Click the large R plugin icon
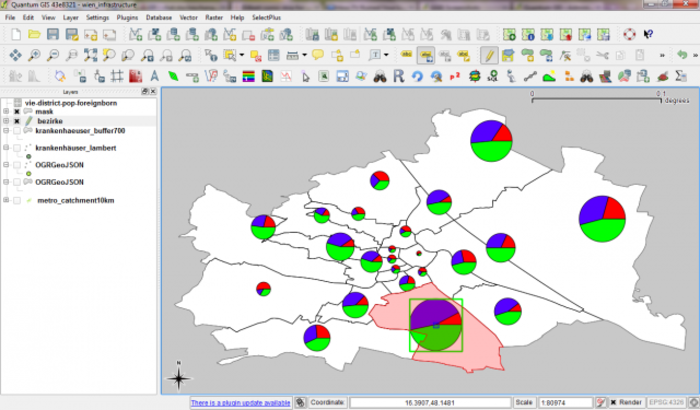Screen dimensions: 700x410 [399, 76]
